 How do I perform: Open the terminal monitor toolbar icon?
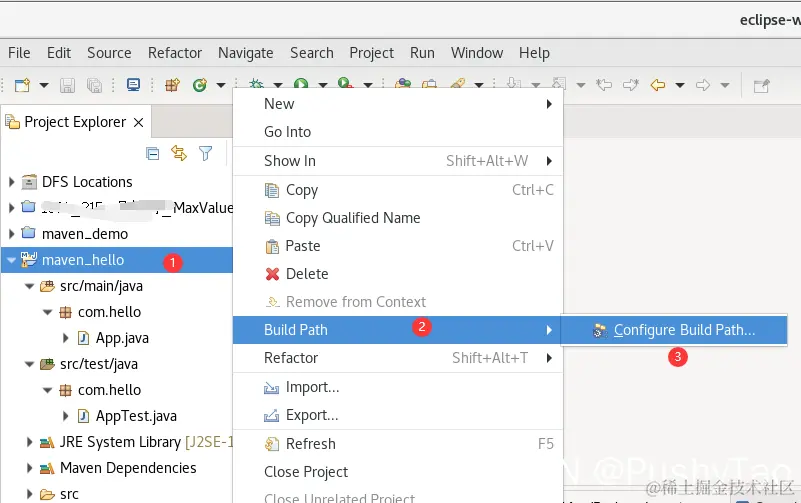pyautogui.click(x=133, y=85)
